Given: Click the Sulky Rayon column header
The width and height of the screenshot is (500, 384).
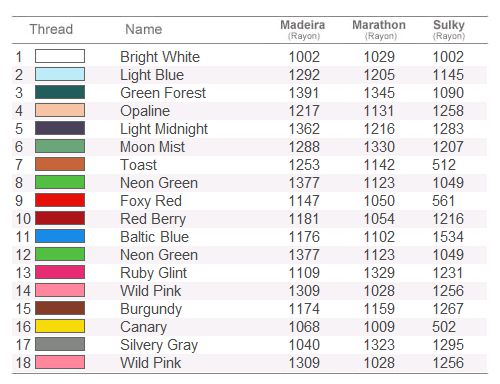Looking at the screenshot, I should point(449,29).
